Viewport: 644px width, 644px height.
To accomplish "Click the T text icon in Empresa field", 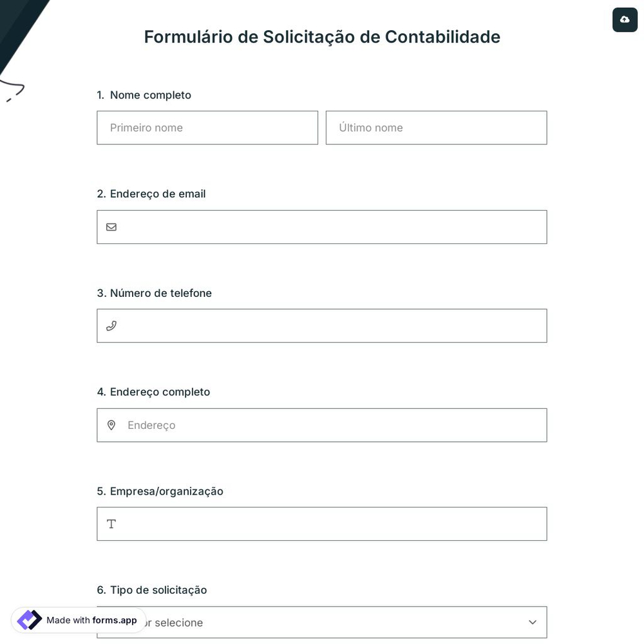I will tap(111, 524).
